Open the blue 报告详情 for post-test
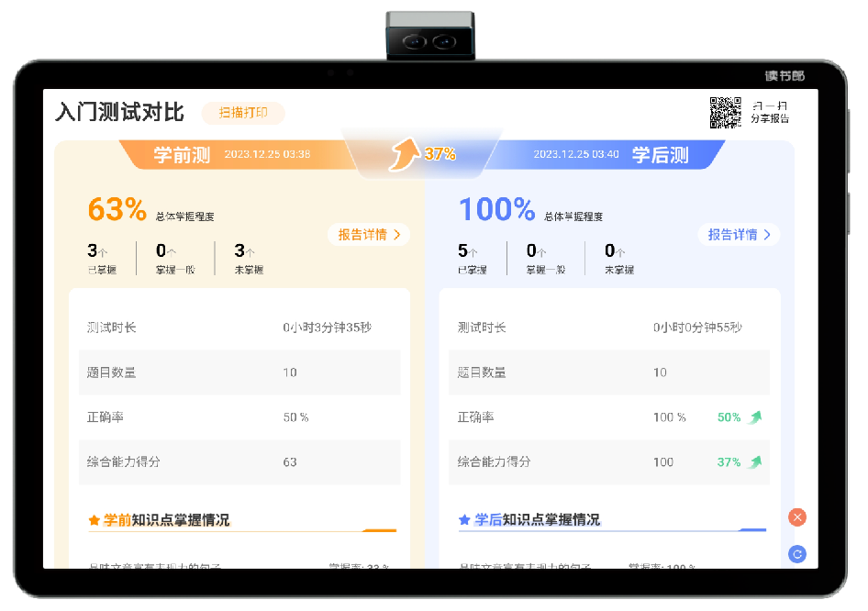 coord(739,235)
